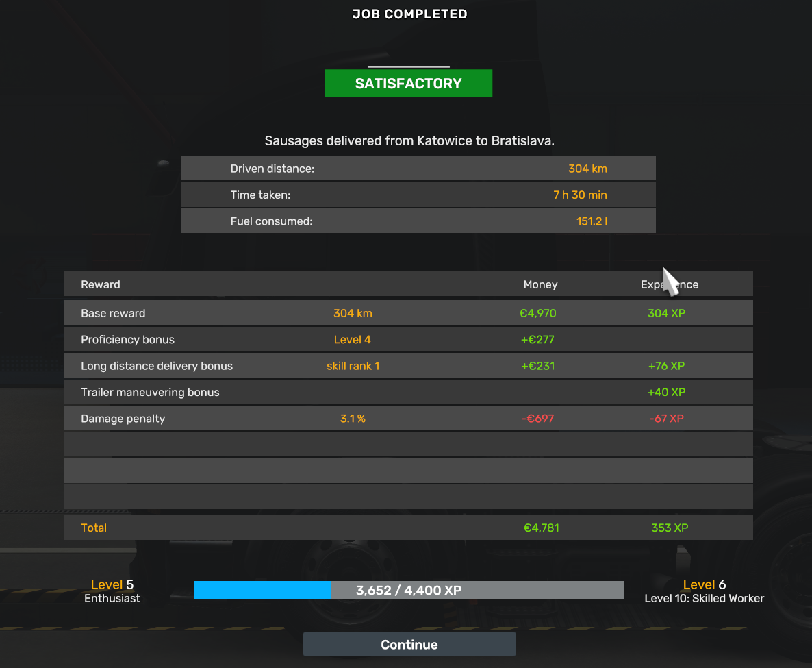Viewport: 812px width, 668px height.
Task: Click 'Level 10: Skilled Worker' text
Action: tap(705, 599)
